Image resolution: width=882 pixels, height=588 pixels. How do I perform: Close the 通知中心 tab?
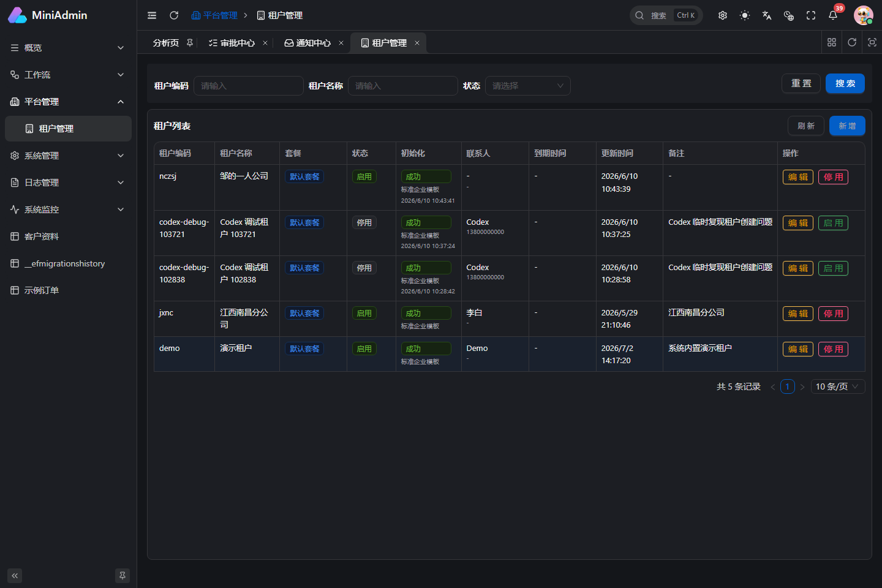(341, 43)
